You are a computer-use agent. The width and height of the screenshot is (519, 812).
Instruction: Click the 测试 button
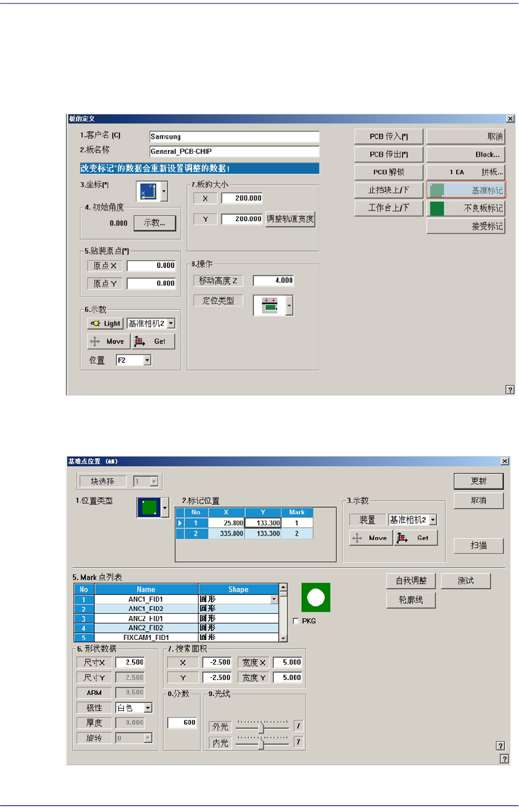pos(465,581)
